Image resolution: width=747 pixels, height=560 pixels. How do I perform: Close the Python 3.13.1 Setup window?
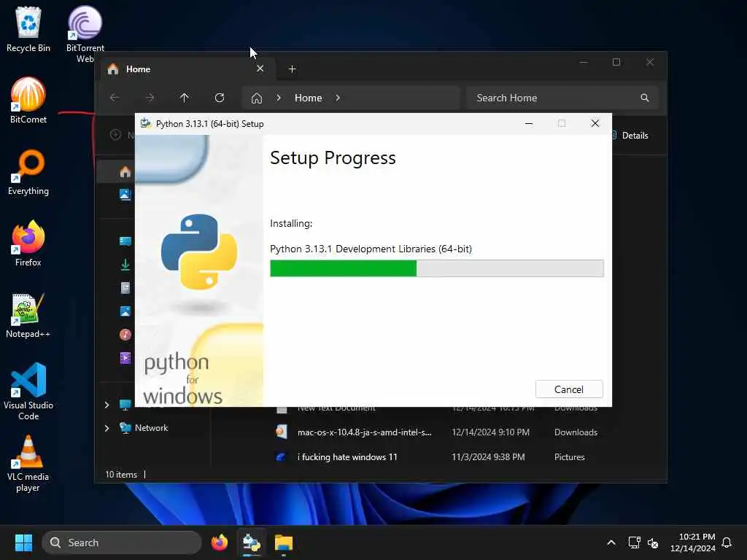(595, 123)
